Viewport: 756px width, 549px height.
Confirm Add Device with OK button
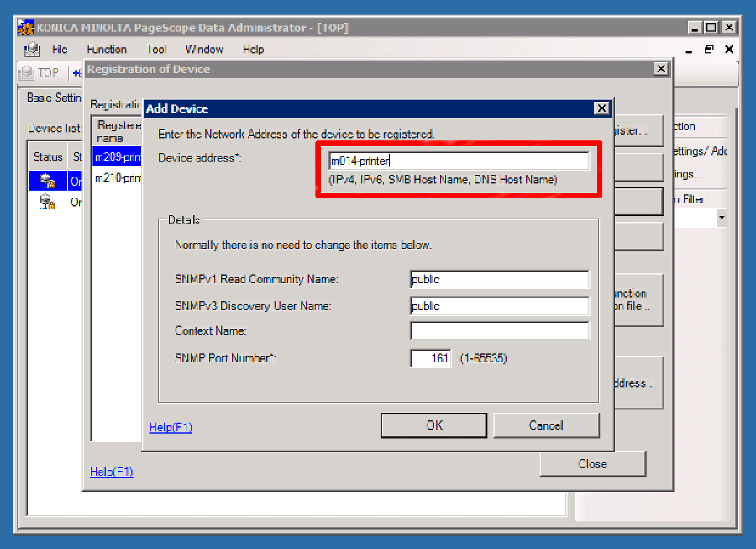click(434, 425)
